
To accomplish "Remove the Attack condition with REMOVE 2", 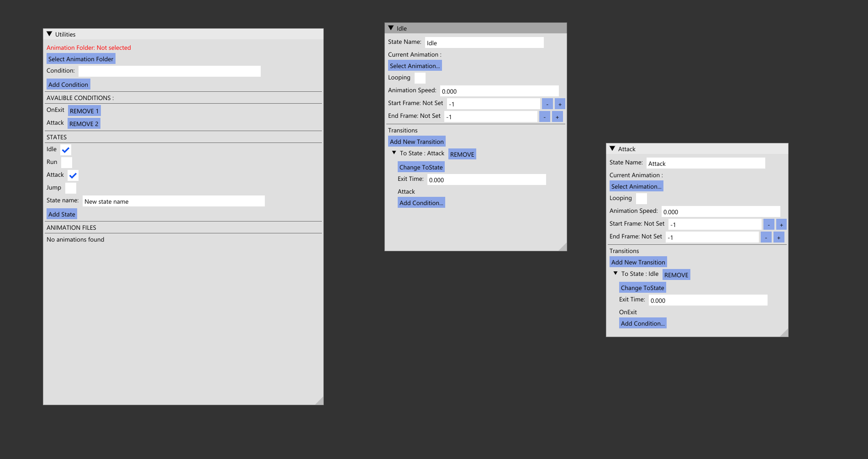I will click(84, 123).
